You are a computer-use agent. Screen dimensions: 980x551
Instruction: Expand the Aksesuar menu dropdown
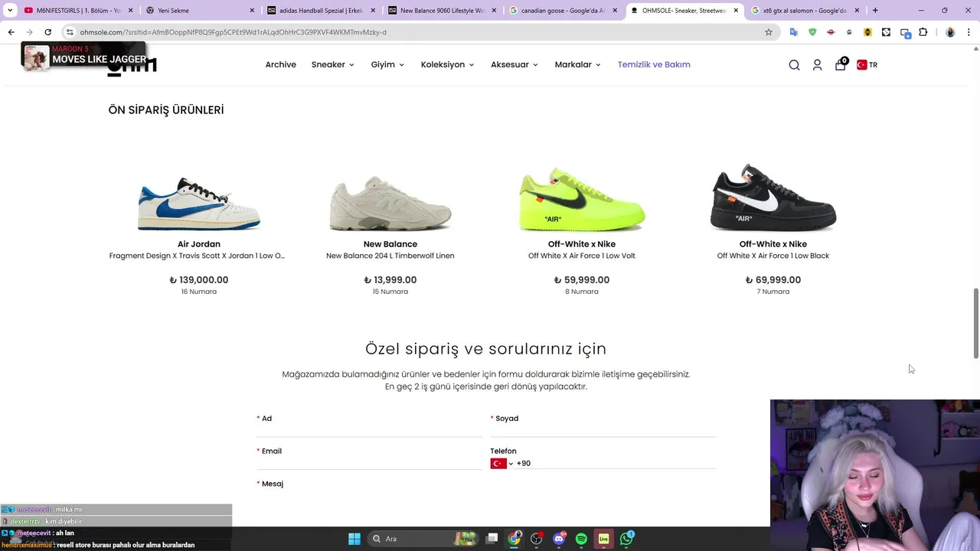[514, 65]
